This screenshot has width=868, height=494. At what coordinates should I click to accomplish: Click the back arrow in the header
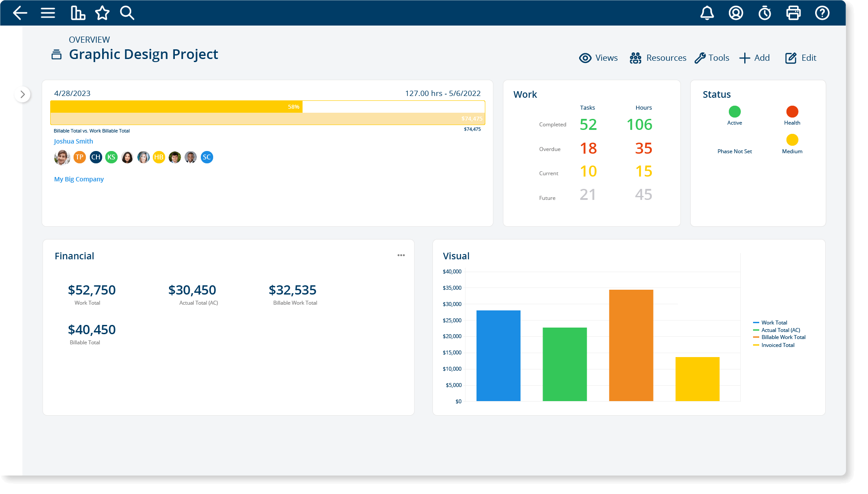pyautogui.click(x=19, y=13)
